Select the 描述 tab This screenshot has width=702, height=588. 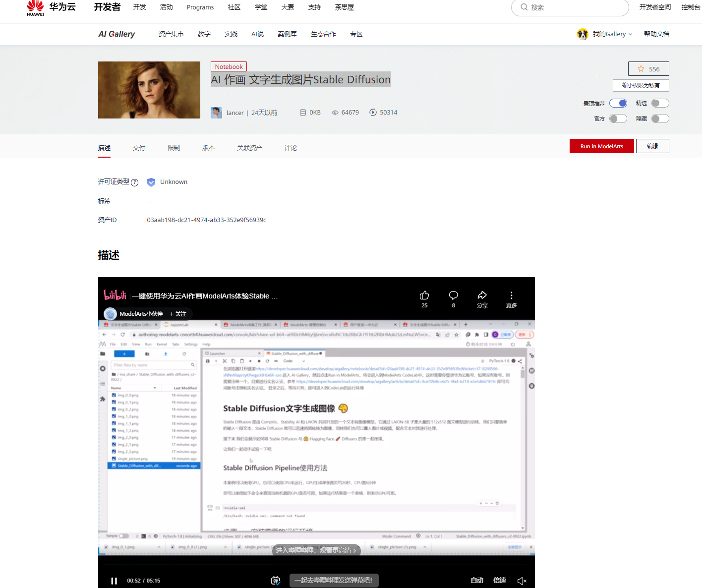104,148
